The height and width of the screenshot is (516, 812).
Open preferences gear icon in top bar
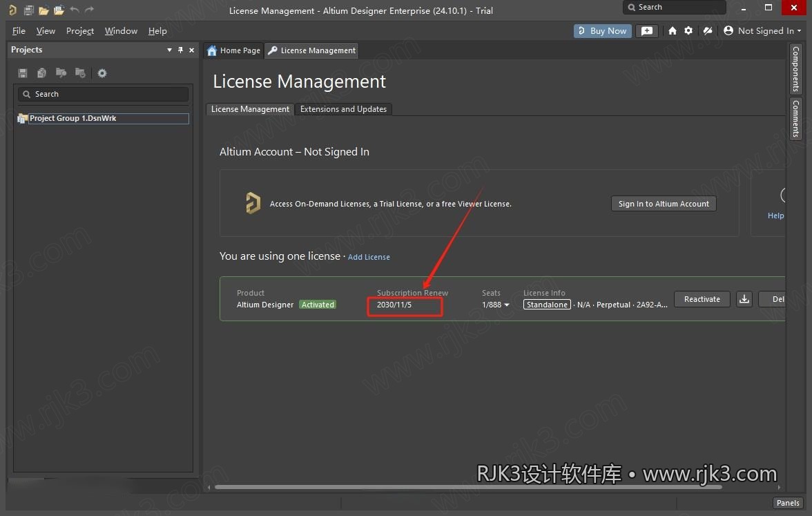click(688, 30)
